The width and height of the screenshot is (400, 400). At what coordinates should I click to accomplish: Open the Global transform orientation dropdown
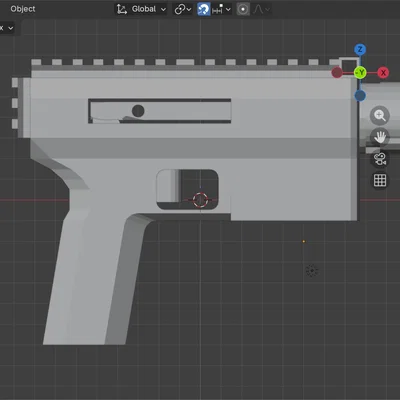(x=141, y=9)
